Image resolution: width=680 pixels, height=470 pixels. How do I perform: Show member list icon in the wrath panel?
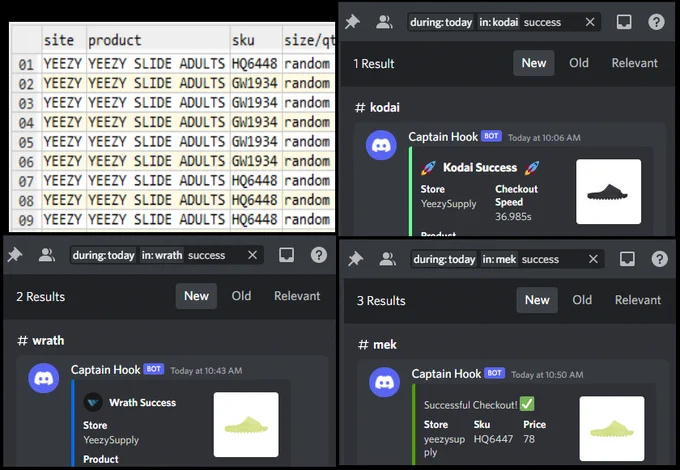coord(46,255)
